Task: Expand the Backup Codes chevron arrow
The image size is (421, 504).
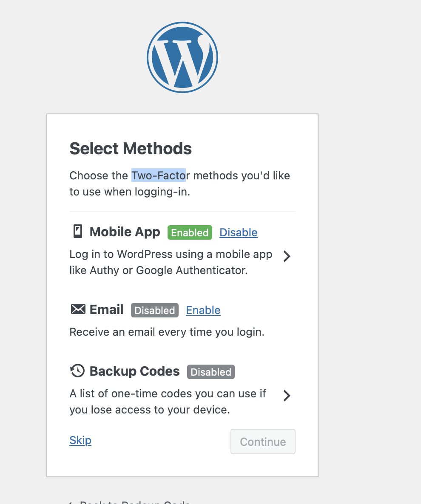Action: click(x=287, y=396)
